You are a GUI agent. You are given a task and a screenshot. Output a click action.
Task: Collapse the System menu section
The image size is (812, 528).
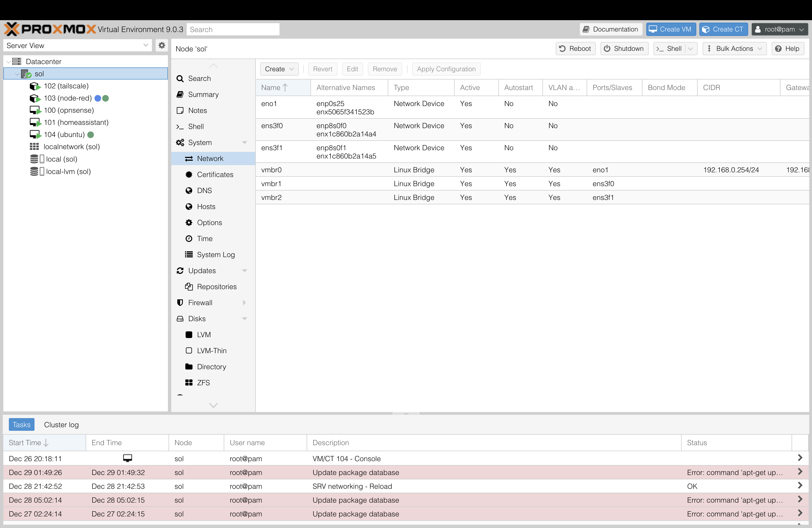244,142
